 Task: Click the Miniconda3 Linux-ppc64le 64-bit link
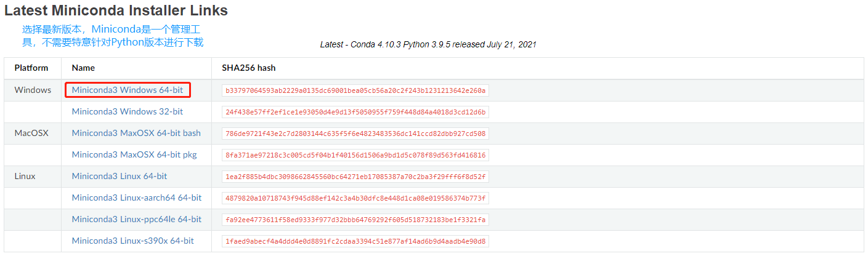[137, 219]
